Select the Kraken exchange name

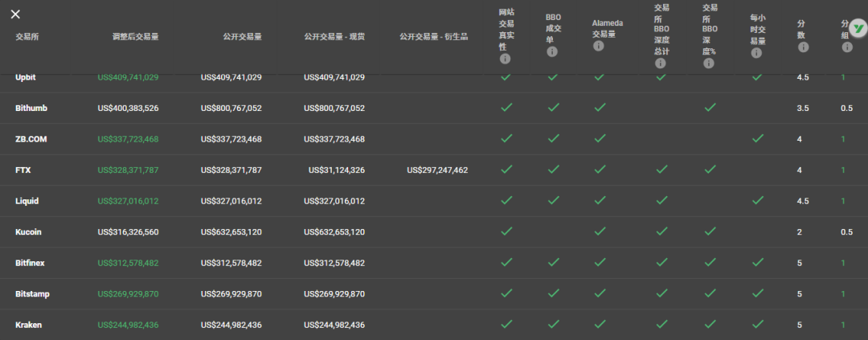[28, 325]
